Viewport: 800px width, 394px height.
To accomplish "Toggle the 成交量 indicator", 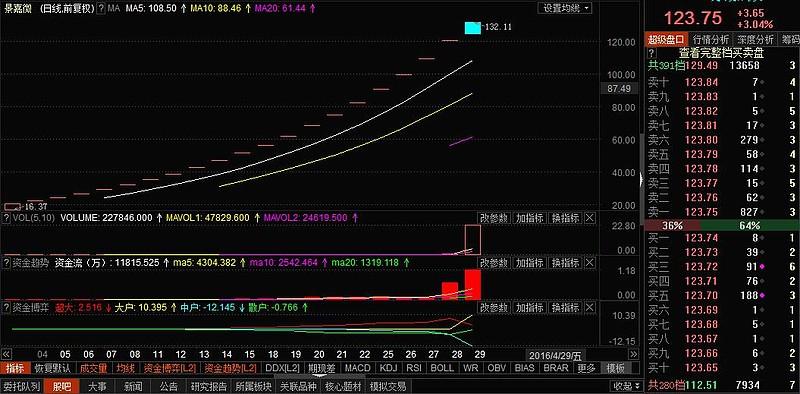I will click(x=94, y=367).
